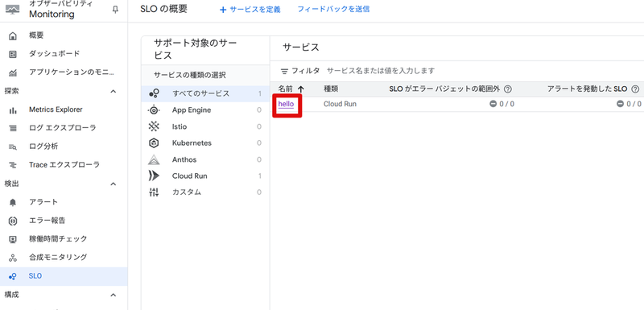Click the ログ分析 search-list icon

pos(13,147)
